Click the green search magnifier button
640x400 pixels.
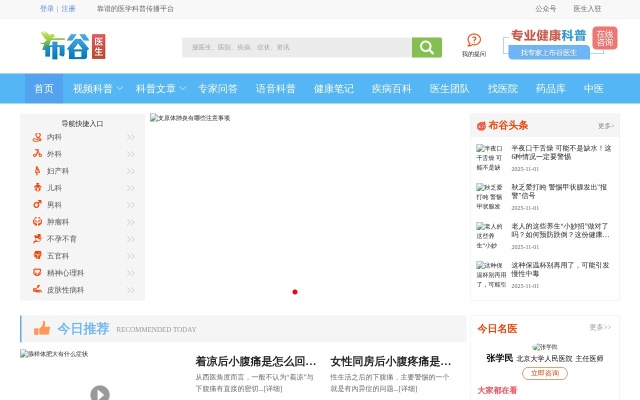click(x=426, y=47)
